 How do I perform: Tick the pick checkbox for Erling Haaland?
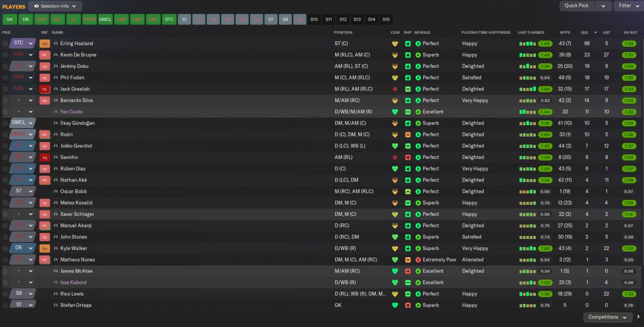pos(5,44)
